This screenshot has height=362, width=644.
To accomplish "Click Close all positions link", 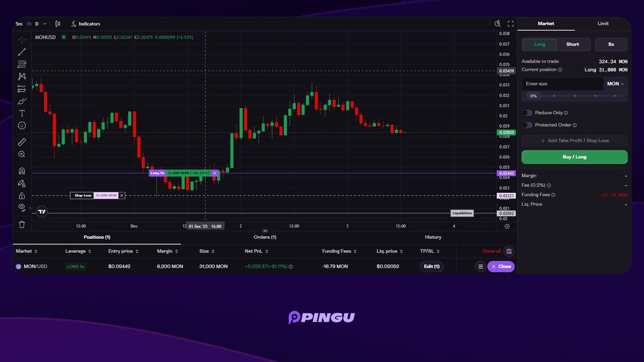I will (492, 251).
